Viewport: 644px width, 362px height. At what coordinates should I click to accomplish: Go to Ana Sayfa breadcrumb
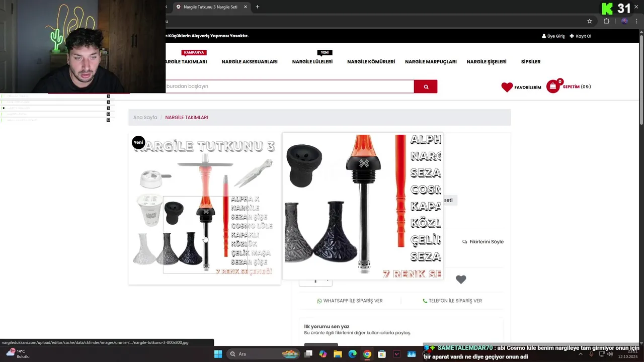point(145,117)
